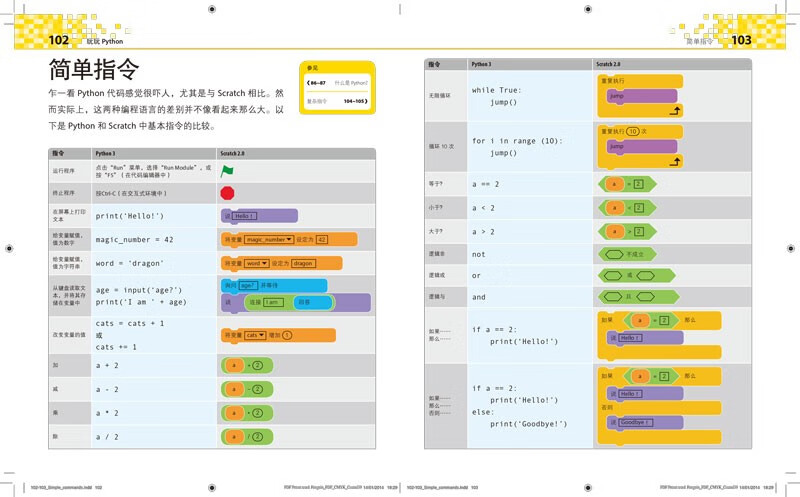Click the 否则 else label in if-else block
Viewport: 800px width, 497px height.
pos(607,408)
